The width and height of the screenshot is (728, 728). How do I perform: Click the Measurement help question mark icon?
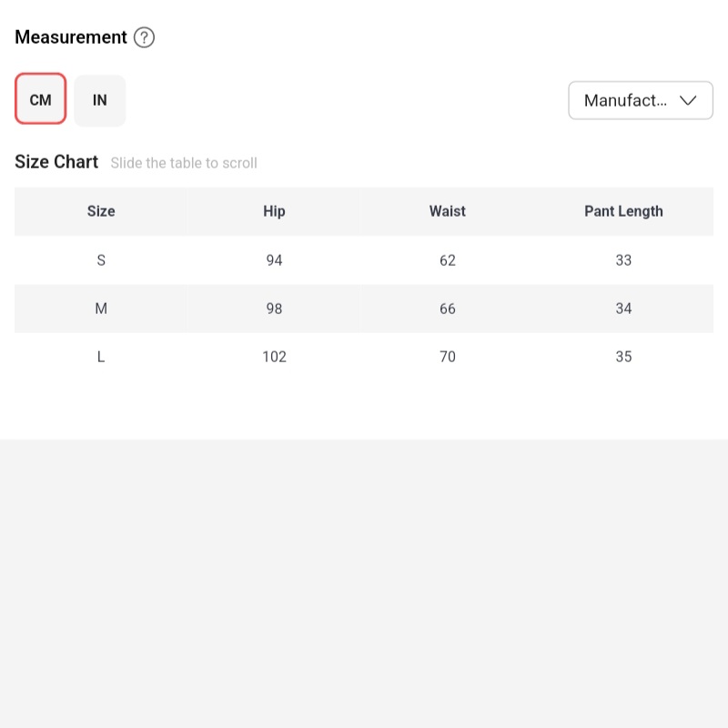click(x=145, y=37)
